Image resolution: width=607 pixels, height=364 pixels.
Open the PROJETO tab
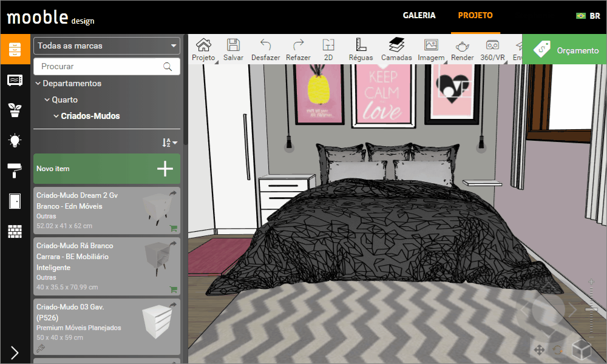coord(475,16)
